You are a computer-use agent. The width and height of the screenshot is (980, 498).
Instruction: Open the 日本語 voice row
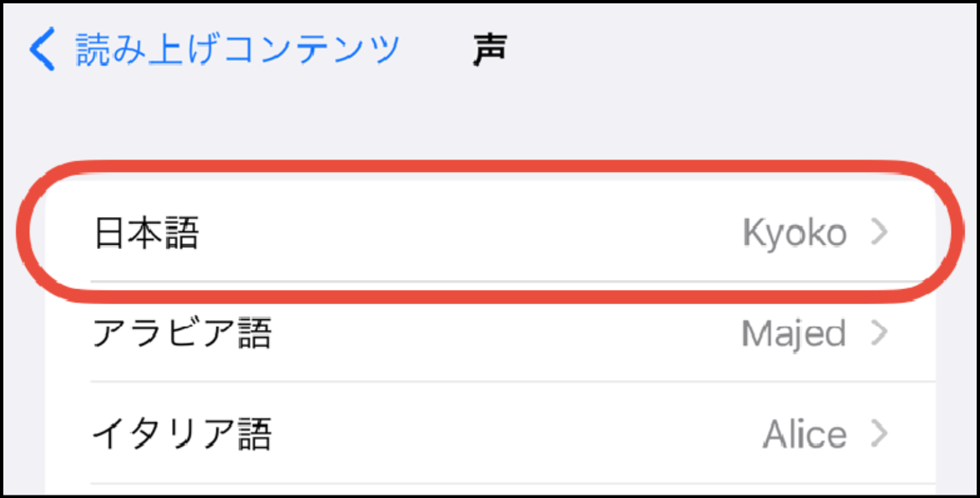[146, 234]
